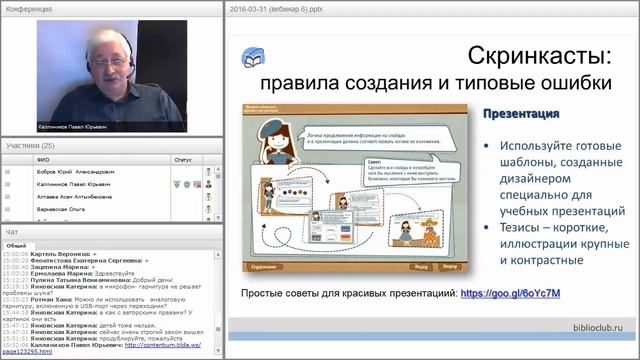Click Содержание button in slide illustration
This screenshot has height=360, width=640.
[264, 267]
